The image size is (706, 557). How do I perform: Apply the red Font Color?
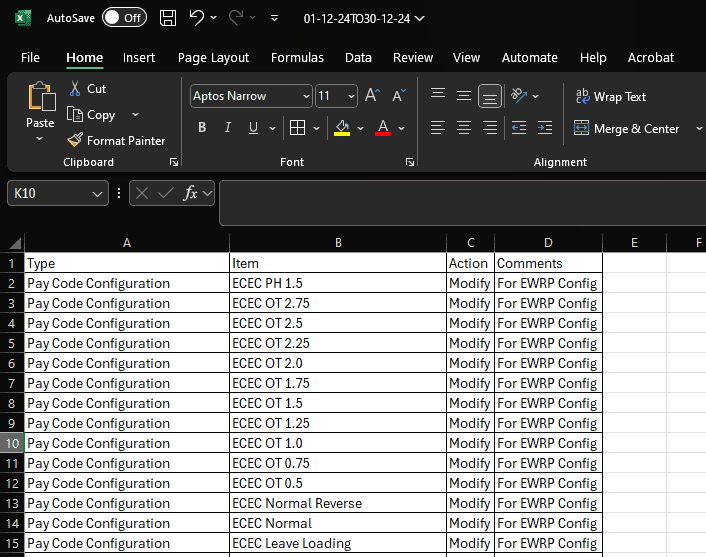click(x=383, y=128)
